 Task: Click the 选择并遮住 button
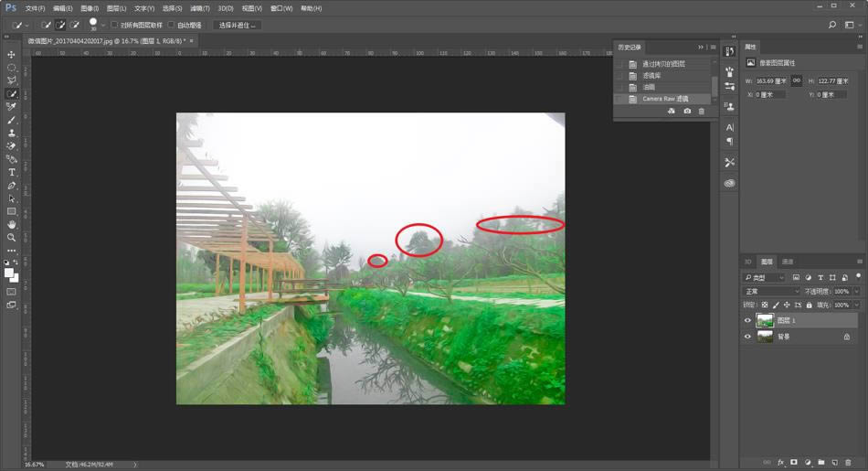237,25
